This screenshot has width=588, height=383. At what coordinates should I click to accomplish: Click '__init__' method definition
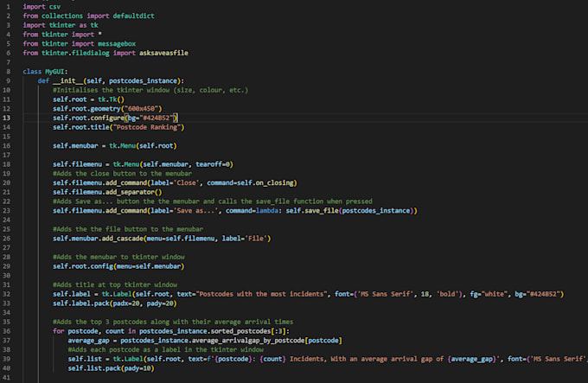click(67, 81)
